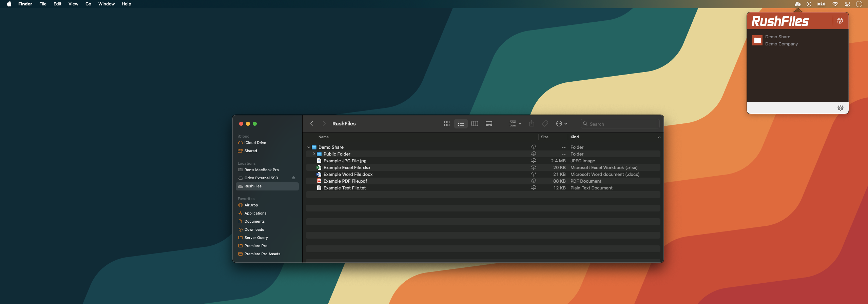Open the Group By dropdown in toolbar

click(x=515, y=124)
